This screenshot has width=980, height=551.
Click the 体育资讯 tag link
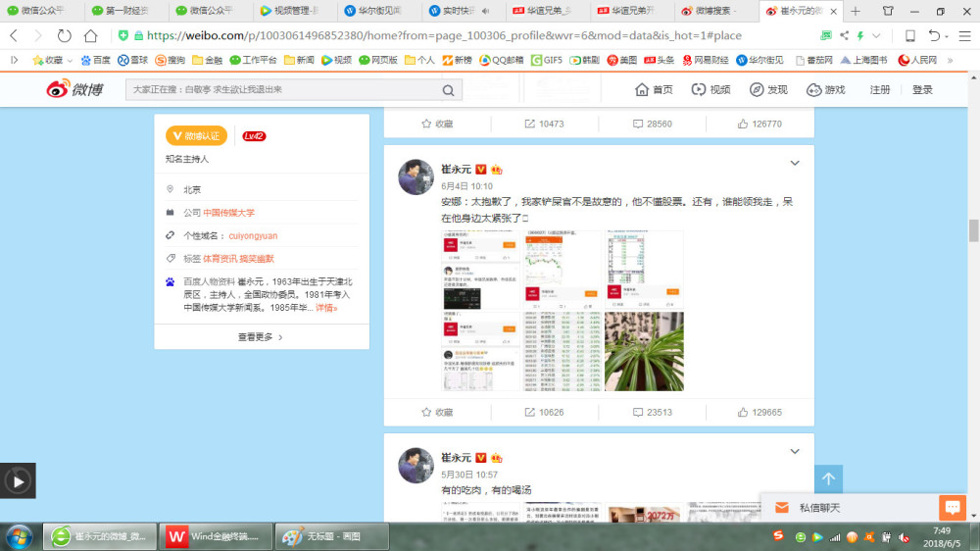pyautogui.click(x=220, y=259)
